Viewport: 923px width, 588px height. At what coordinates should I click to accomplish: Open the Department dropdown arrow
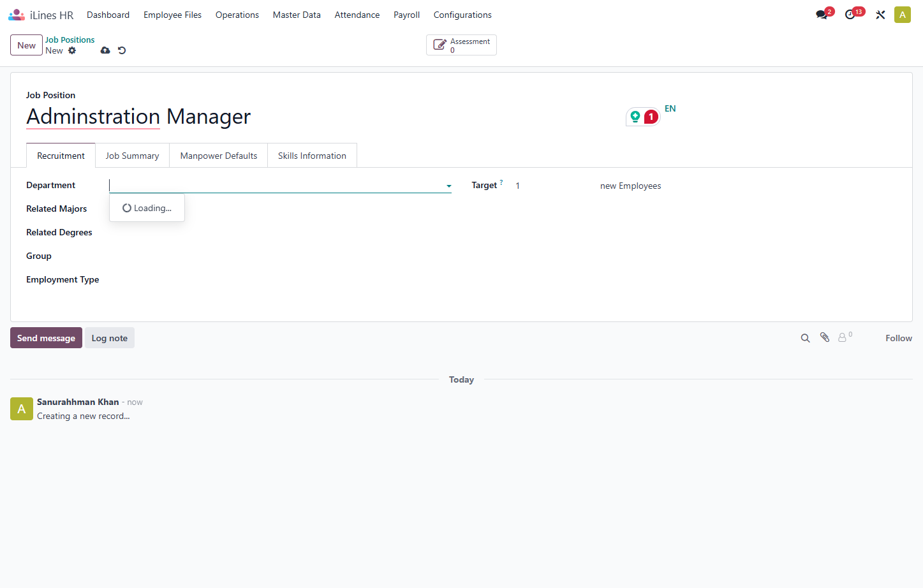[449, 186]
